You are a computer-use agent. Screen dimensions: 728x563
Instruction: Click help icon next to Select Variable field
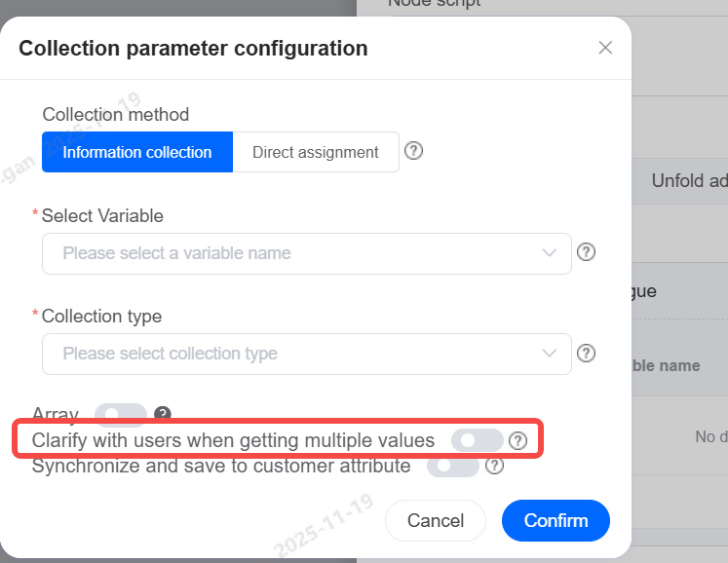point(586,252)
